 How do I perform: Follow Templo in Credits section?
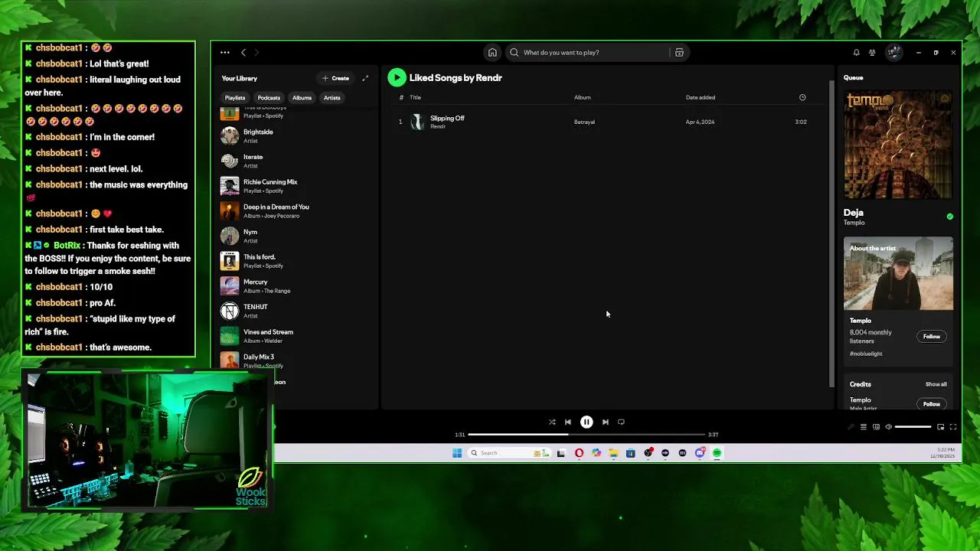tap(932, 404)
